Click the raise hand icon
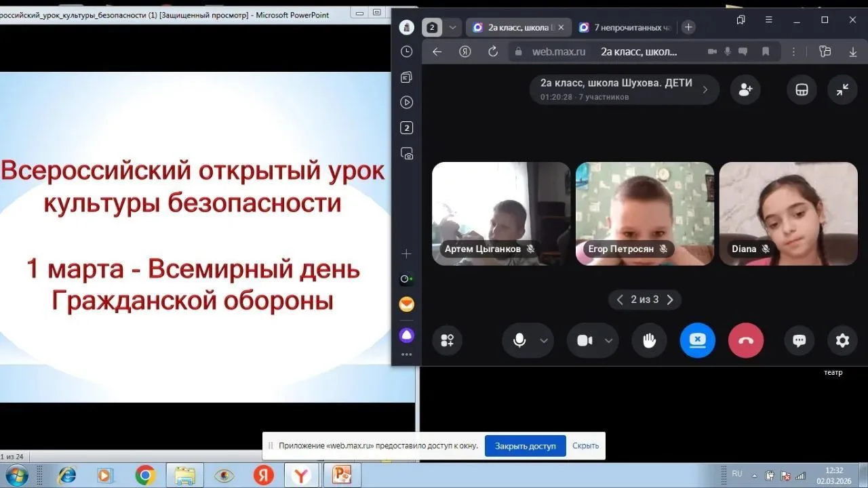Viewport: 868px width, 488px height. coord(649,341)
